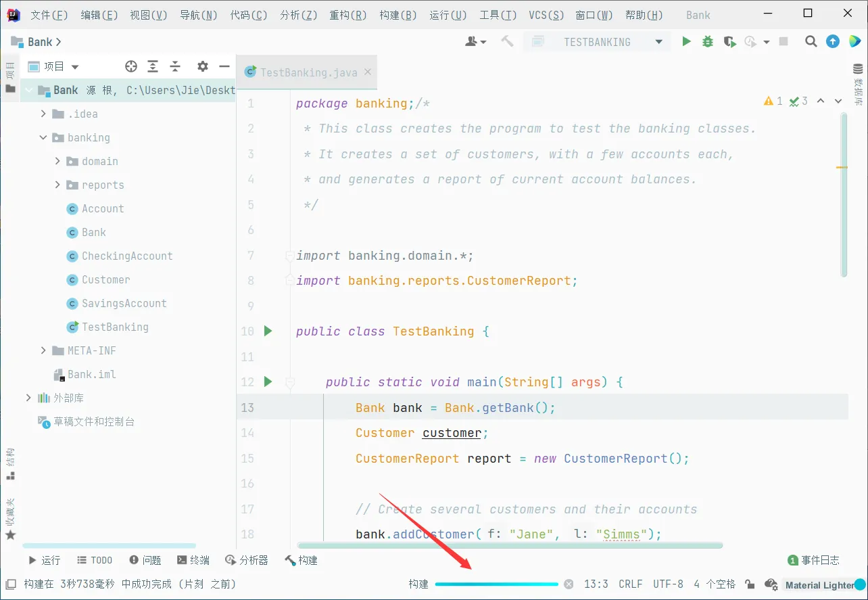Click run gutter icon beside main method
868x600 pixels.
pos(268,382)
